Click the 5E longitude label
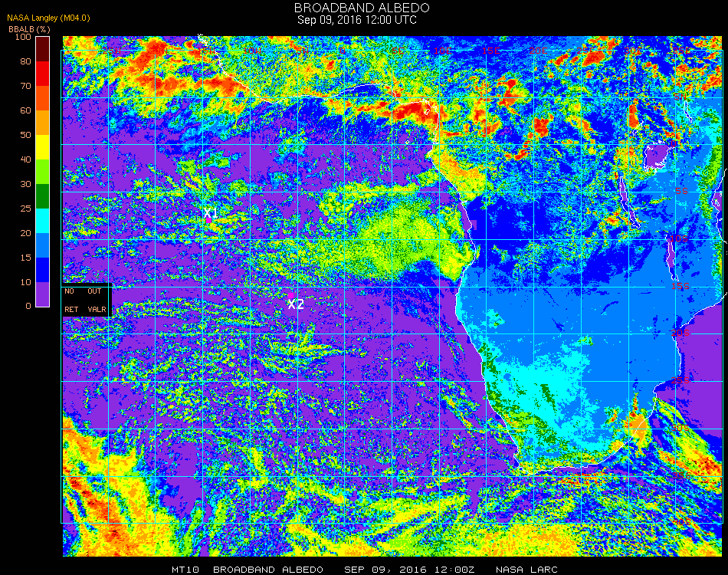 click(398, 51)
